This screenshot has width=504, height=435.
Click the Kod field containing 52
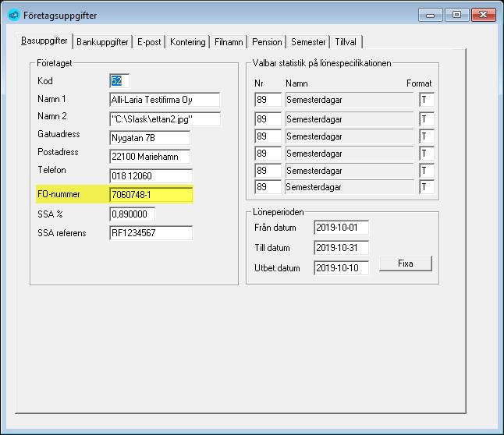(x=119, y=81)
